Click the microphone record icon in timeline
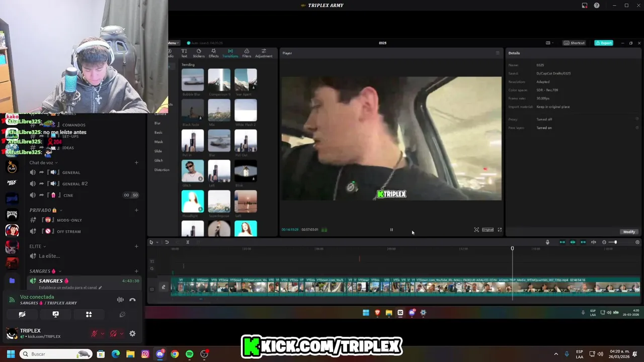 point(547,242)
